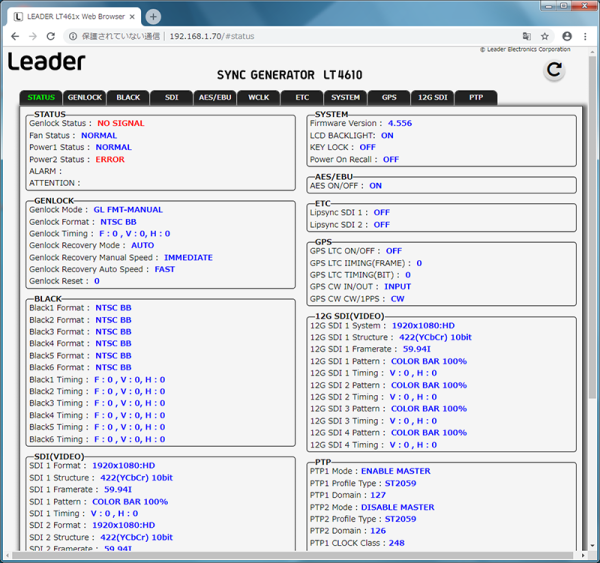Click the Genlock Format NTSC BB value
The height and width of the screenshot is (563, 600).
click(x=118, y=222)
